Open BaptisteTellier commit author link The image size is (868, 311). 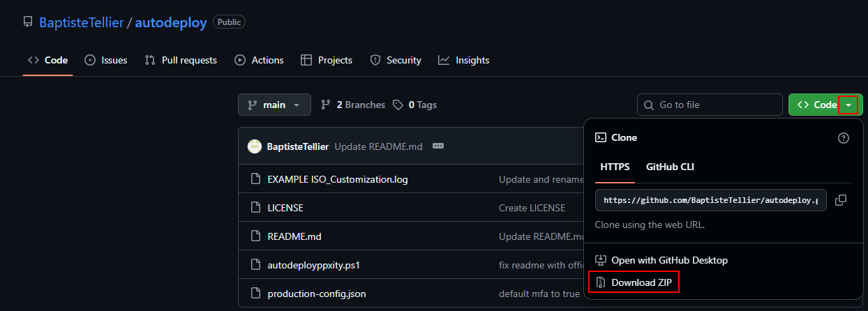(298, 146)
